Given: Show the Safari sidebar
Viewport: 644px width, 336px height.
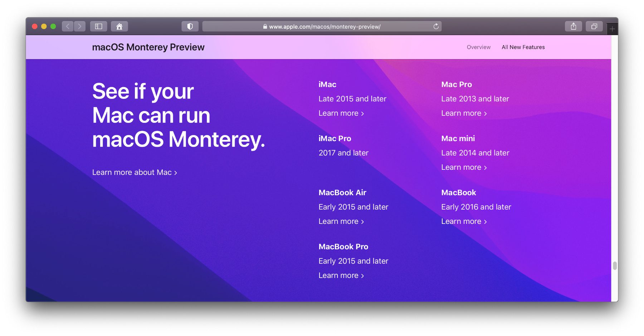Looking at the screenshot, I should [x=98, y=27].
